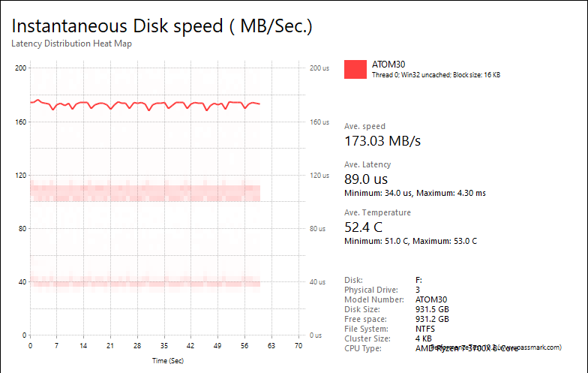Screen dimensions: 588x373
Task: Click the 63 second tick on the time axis
Action: click(x=271, y=345)
